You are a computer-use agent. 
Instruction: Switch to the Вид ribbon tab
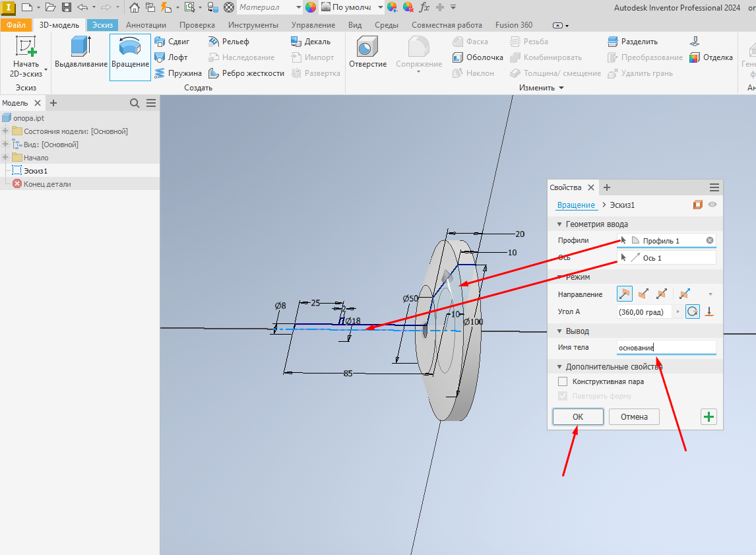(x=355, y=25)
